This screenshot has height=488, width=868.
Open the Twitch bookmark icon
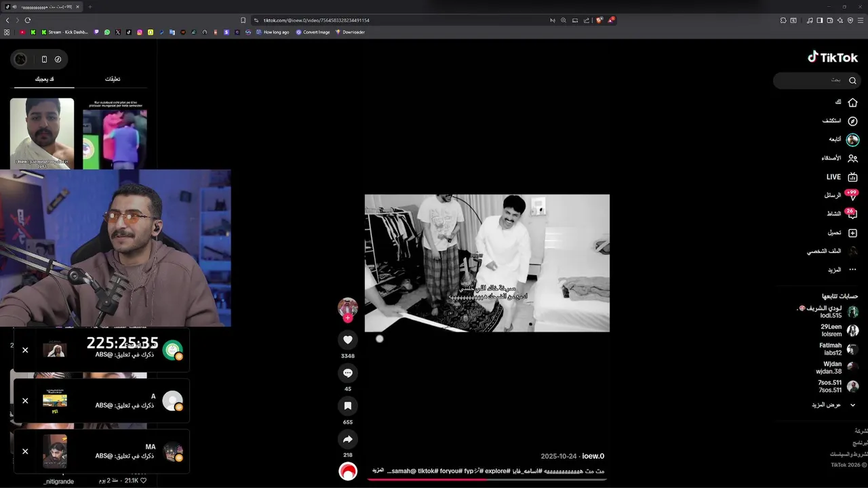[96, 32]
